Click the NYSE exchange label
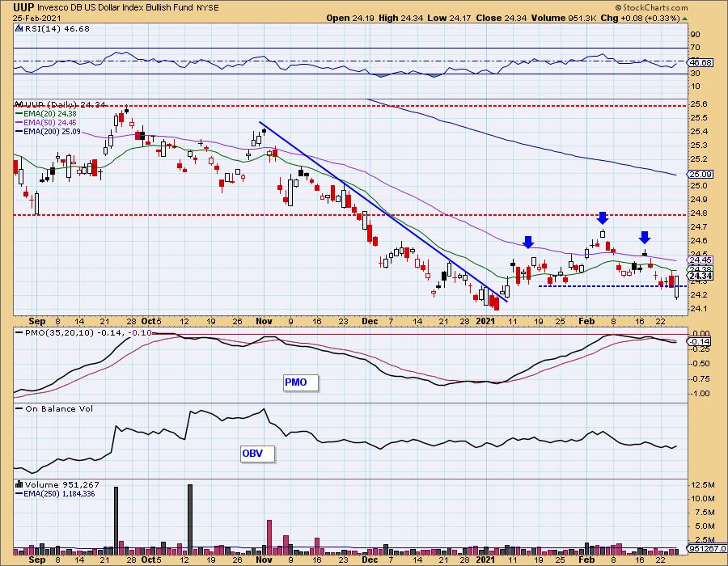Image resolution: width=728 pixels, height=566 pixels. click(207, 8)
